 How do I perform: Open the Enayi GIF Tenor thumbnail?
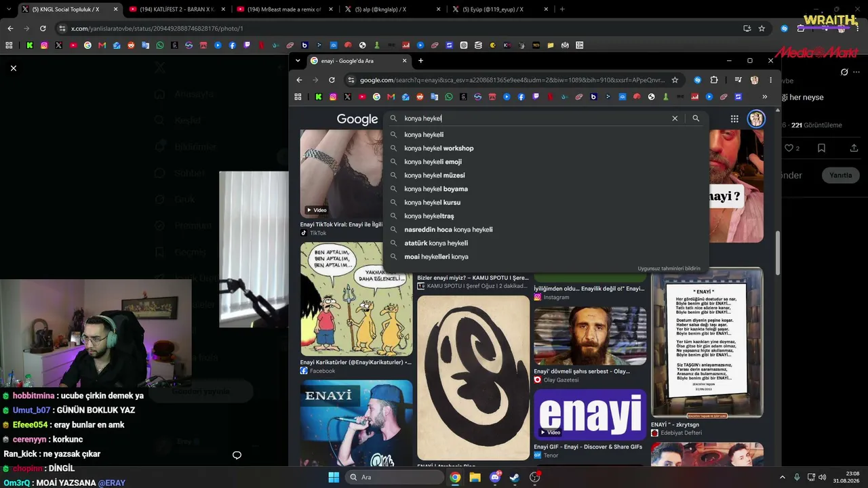pos(590,415)
